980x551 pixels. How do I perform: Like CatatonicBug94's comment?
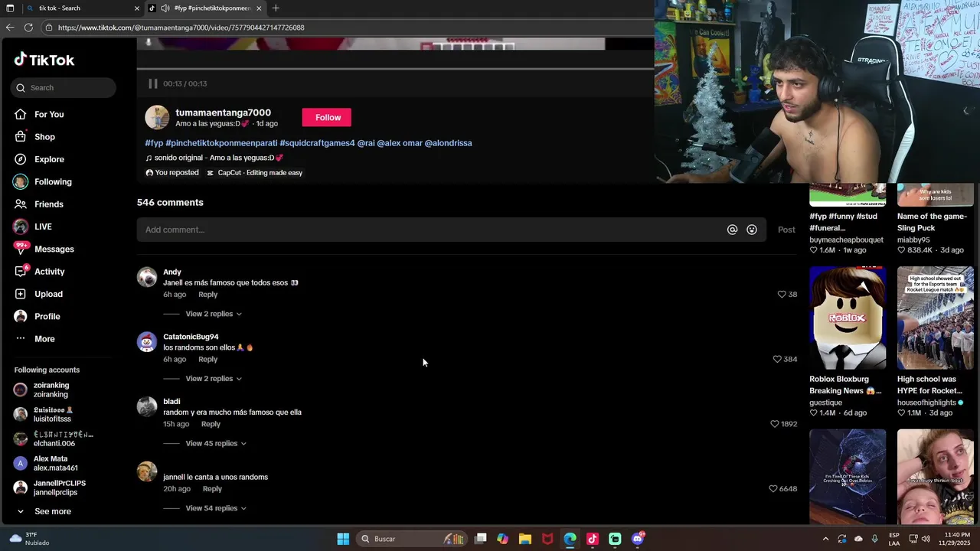777,359
